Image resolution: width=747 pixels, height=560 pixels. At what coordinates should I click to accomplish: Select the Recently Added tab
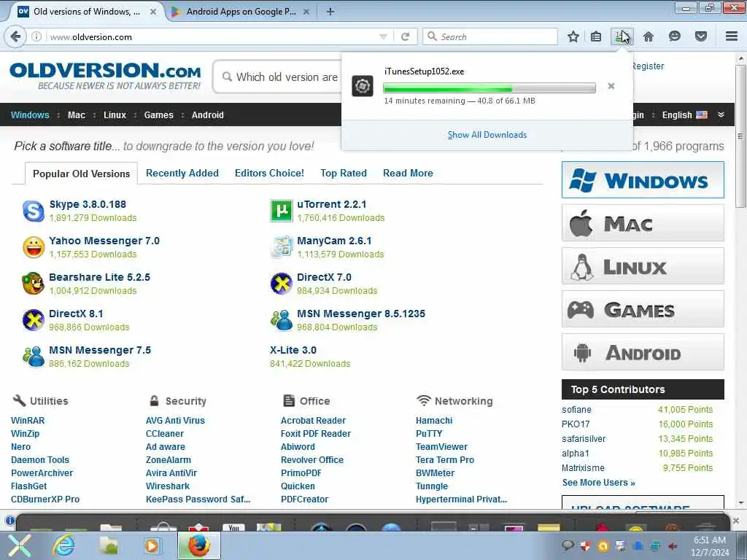[182, 174]
